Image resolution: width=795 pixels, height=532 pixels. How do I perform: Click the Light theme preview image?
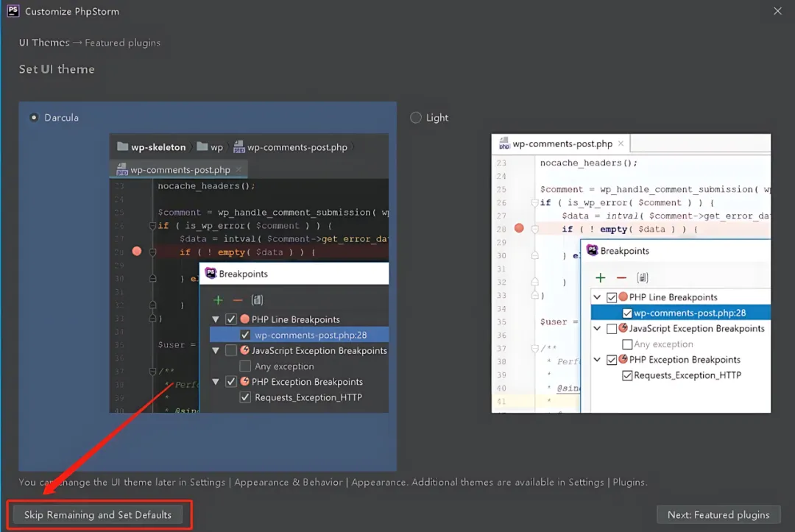click(631, 273)
